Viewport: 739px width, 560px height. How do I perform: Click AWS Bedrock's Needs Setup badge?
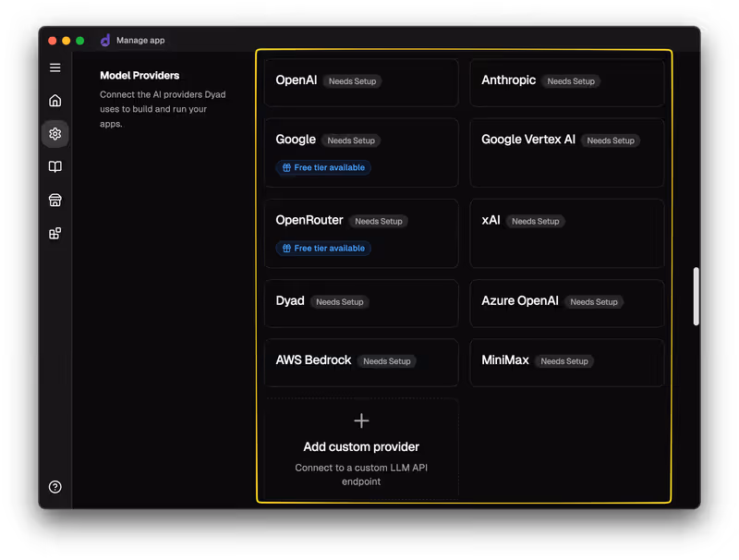click(x=387, y=361)
